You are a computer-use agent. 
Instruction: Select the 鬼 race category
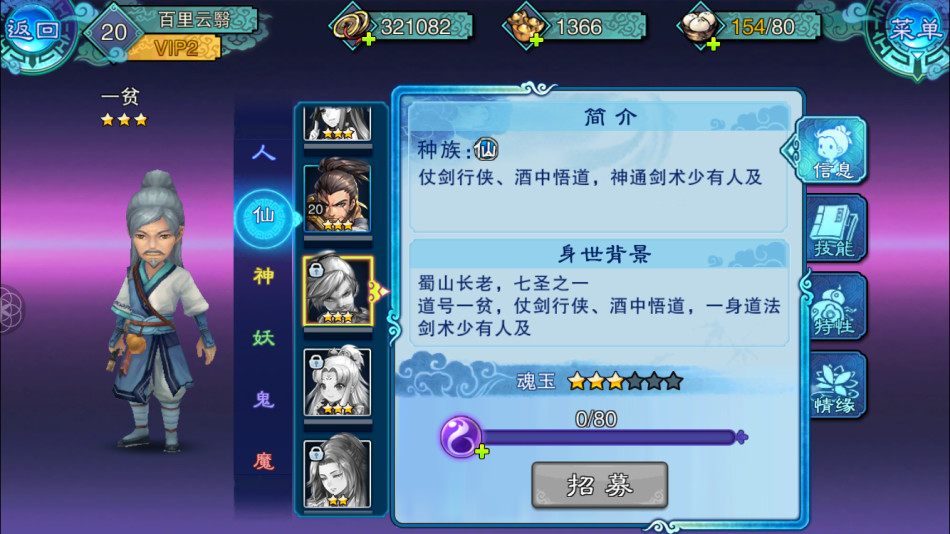coord(264,399)
